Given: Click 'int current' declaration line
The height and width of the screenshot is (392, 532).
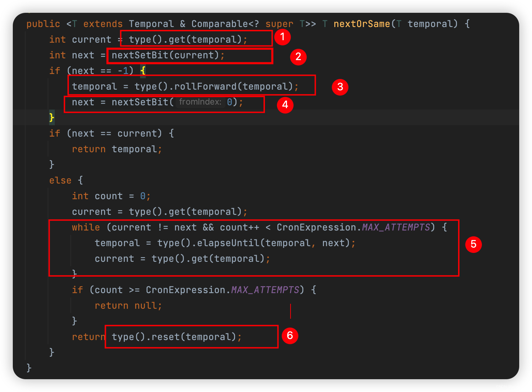Looking at the screenshot, I should 148,39.
